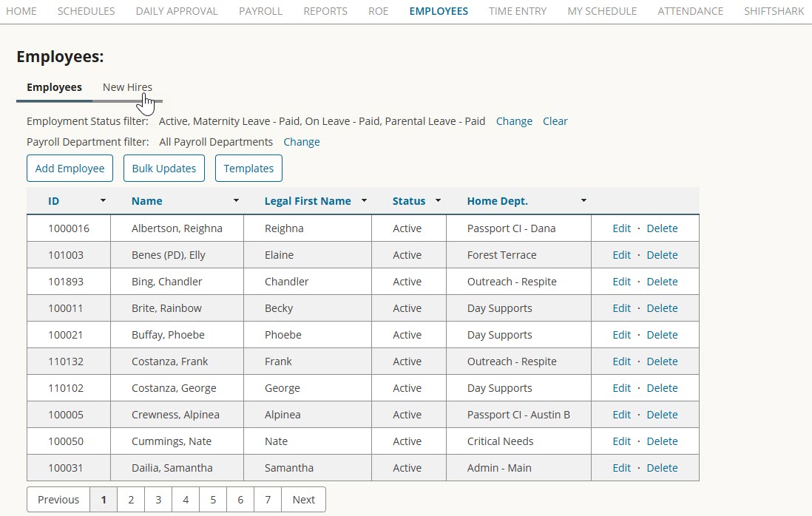The image size is (812, 516).
Task: Sort by the ID column header
Action: coord(54,201)
